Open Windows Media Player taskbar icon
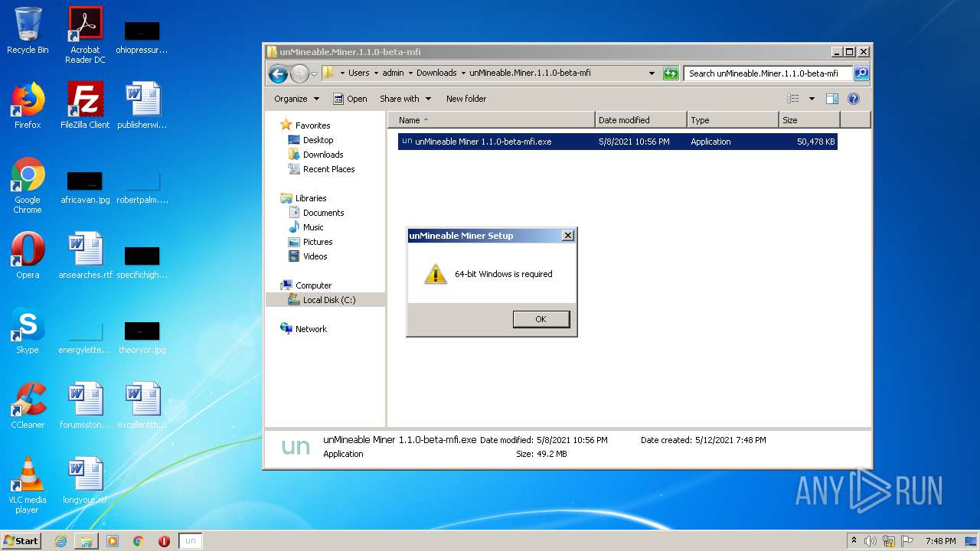This screenshot has width=980, height=551. tap(113, 541)
